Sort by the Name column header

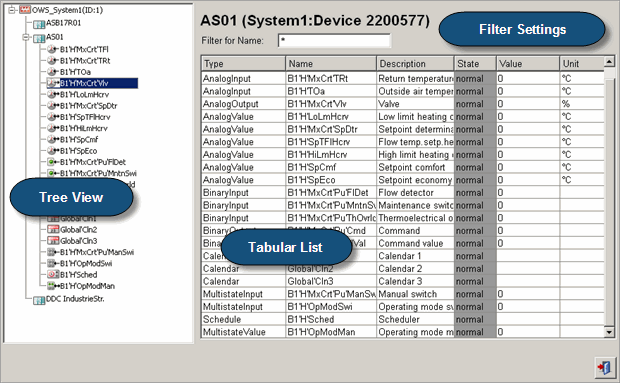click(x=331, y=64)
